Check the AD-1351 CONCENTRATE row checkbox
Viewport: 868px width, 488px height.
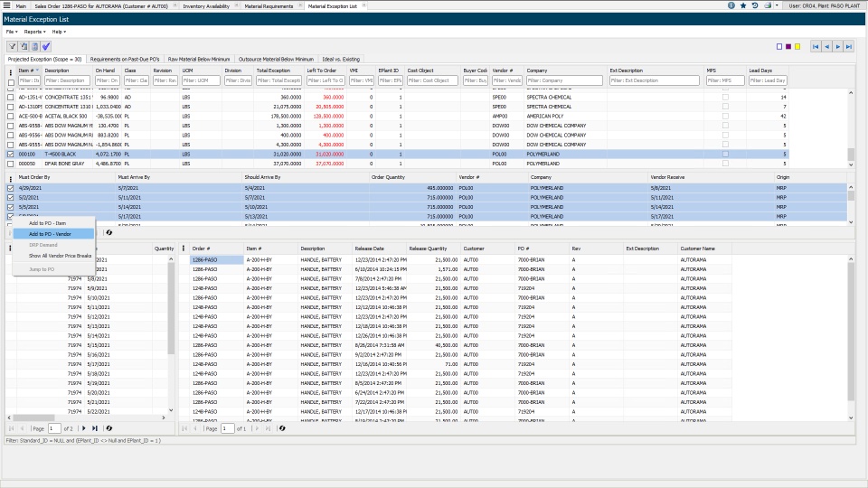pyautogui.click(x=11, y=97)
